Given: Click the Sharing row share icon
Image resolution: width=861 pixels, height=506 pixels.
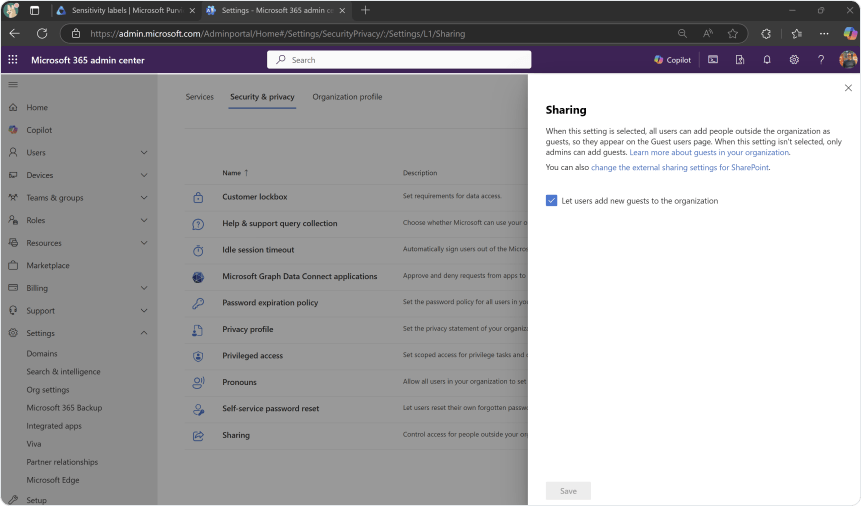Looking at the screenshot, I should (198, 436).
